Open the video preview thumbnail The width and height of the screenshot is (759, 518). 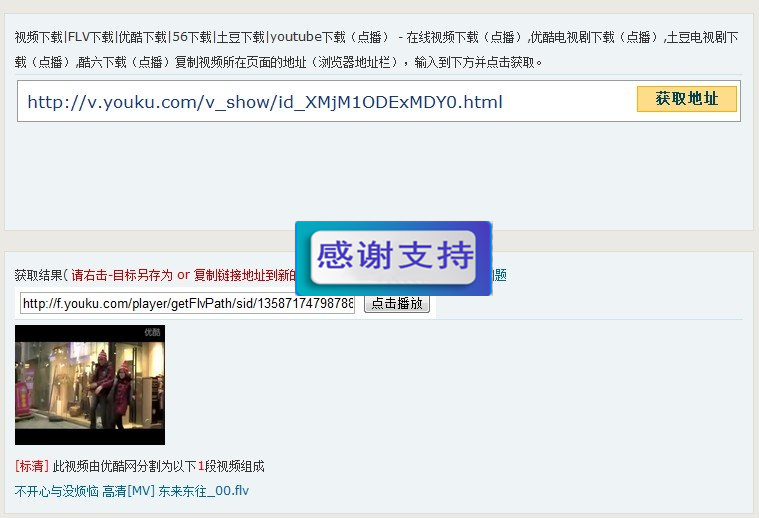90,385
